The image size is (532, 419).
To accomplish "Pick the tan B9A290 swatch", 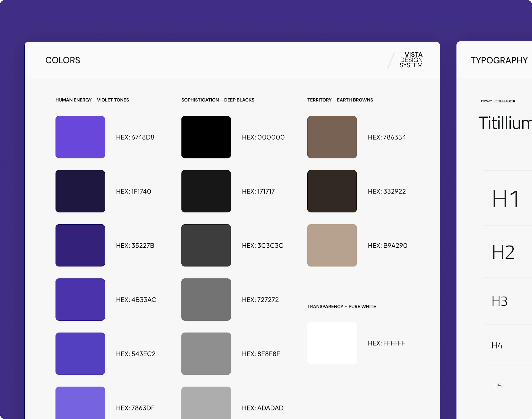I will click(332, 245).
